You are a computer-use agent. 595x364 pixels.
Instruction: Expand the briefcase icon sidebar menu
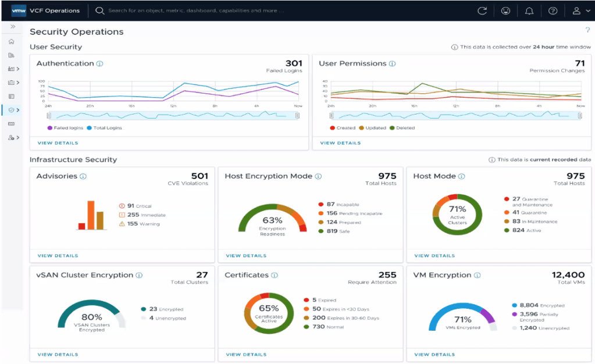point(13,83)
